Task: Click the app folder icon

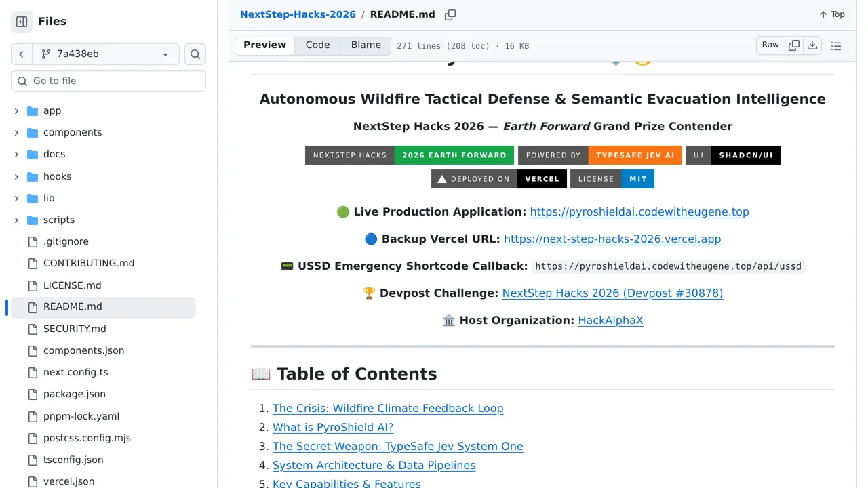Action: [33, 110]
